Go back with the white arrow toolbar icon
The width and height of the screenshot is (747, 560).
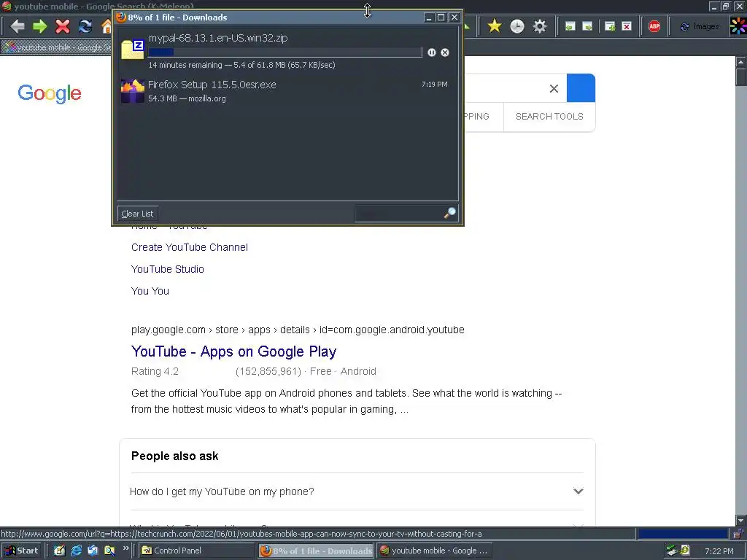coord(18,26)
